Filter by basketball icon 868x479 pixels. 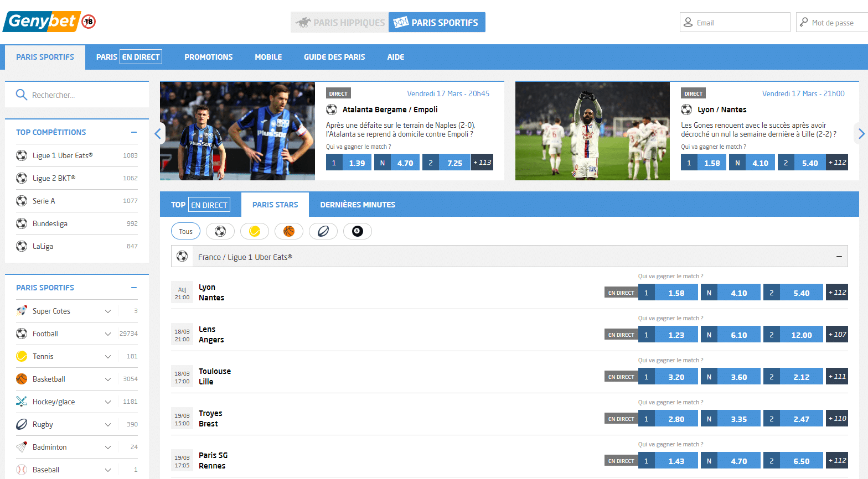[x=289, y=231]
